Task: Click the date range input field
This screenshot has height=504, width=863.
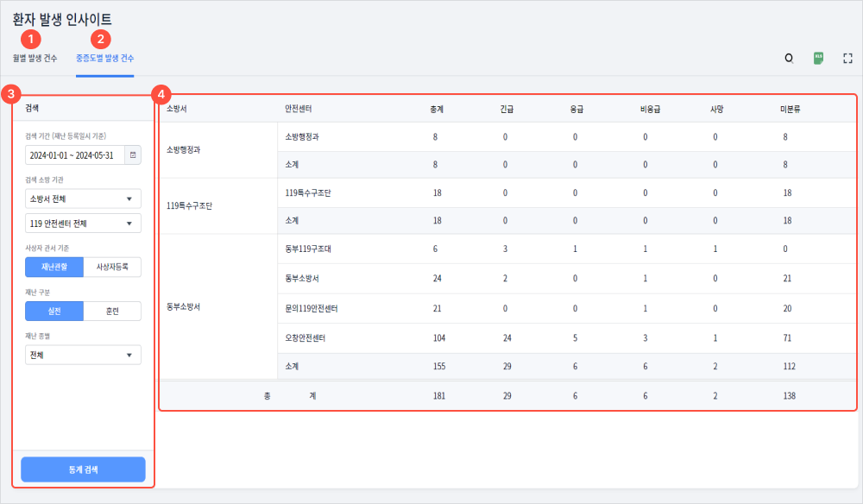Action: click(74, 154)
